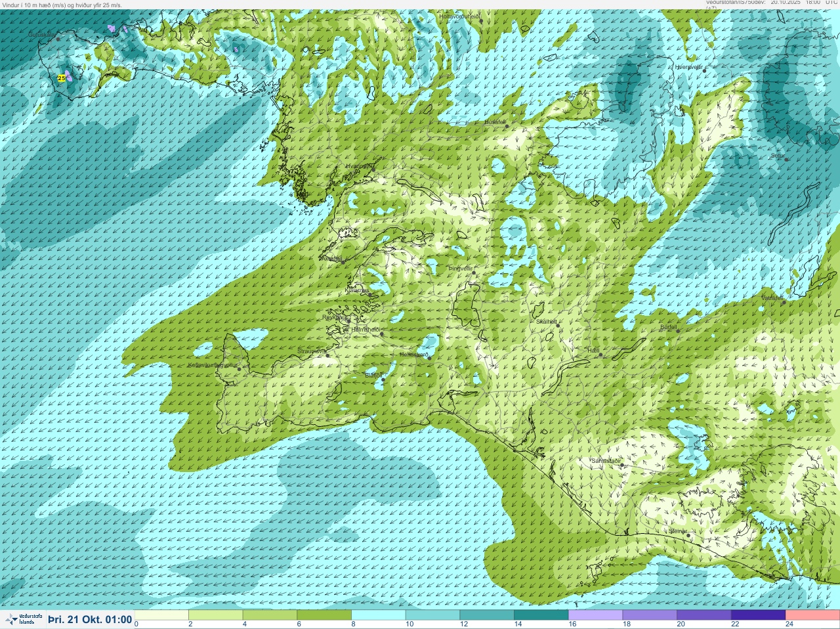Click the 14–16 m/s dark teal swatch
The height and width of the screenshot is (629, 840).
pos(541,615)
